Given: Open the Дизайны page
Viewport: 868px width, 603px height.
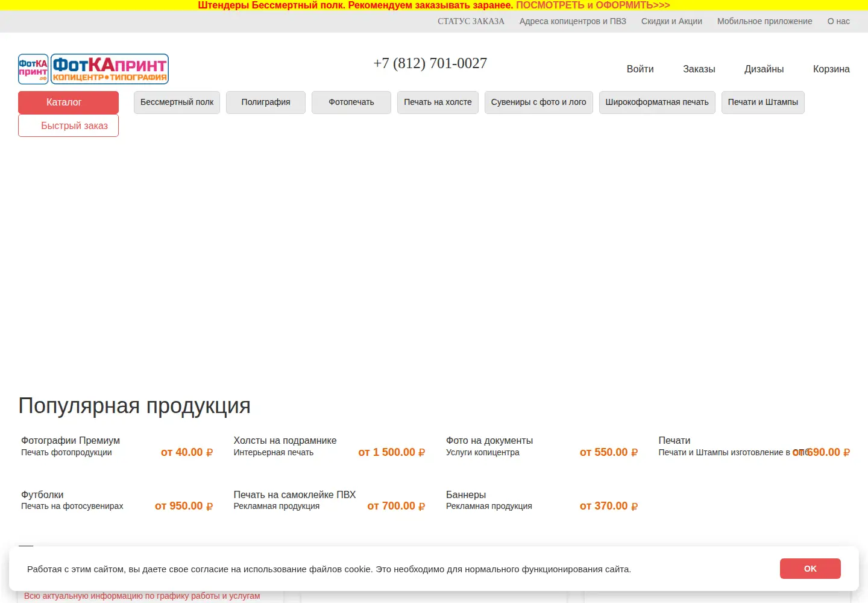Looking at the screenshot, I should click(764, 69).
